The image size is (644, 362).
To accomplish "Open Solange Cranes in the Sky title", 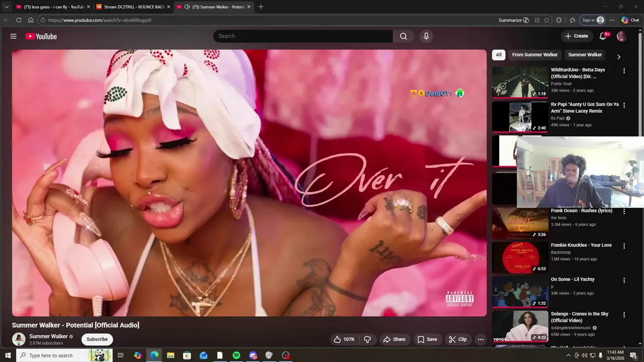I will [x=580, y=317].
